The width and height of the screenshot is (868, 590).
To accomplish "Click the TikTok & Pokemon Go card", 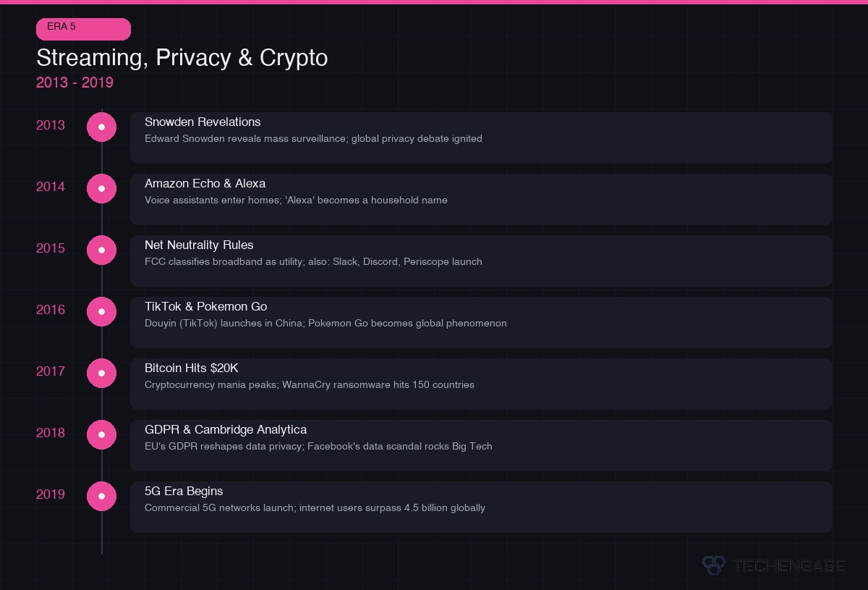I will click(481, 322).
